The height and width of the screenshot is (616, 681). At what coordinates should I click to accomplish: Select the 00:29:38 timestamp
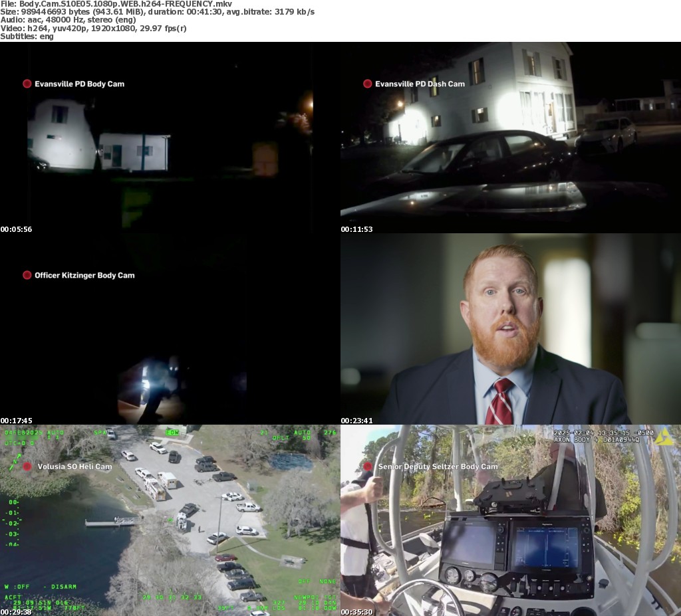[16, 612]
